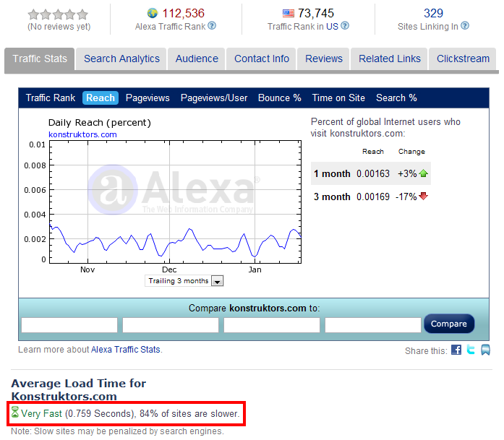Click help icon next to Sites Linking In
Screen dimensions: 504x440
click(x=465, y=25)
